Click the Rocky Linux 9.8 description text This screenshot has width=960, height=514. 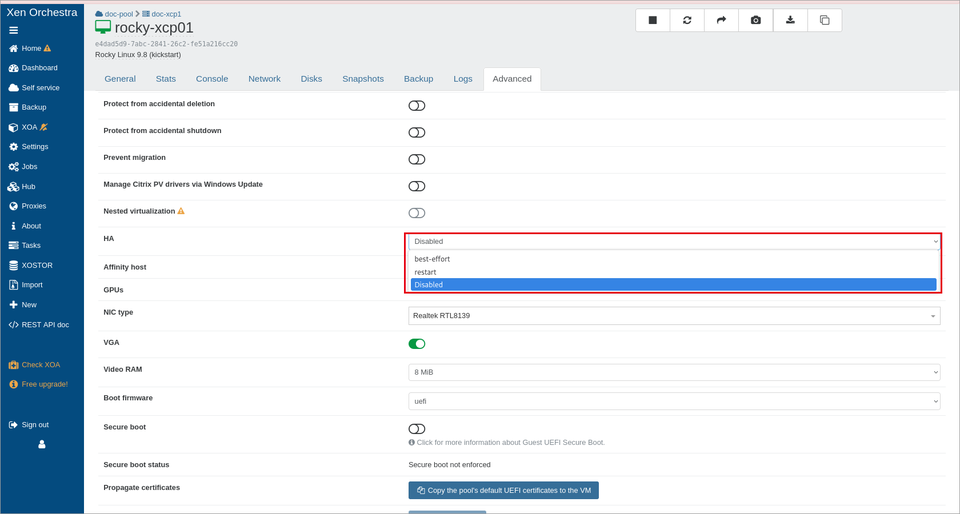point(138,54)
